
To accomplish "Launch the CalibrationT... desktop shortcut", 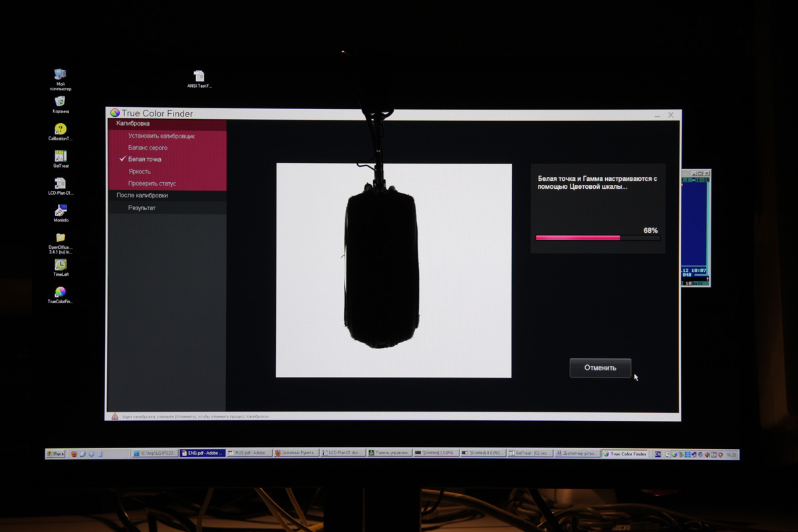I will [60, 129].
